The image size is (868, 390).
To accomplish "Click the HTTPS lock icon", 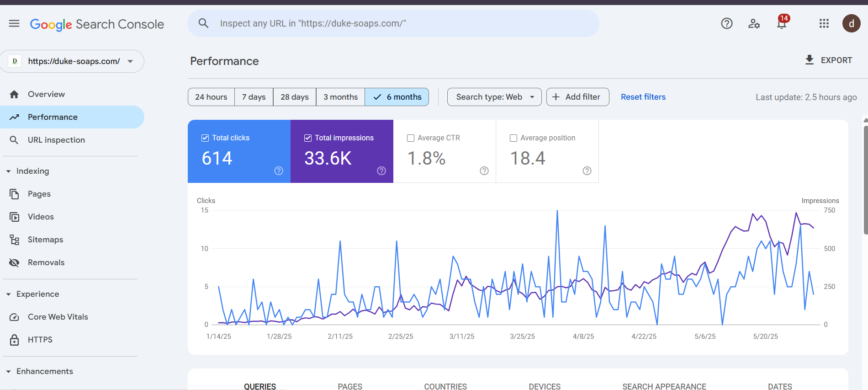I will [14, 340].
